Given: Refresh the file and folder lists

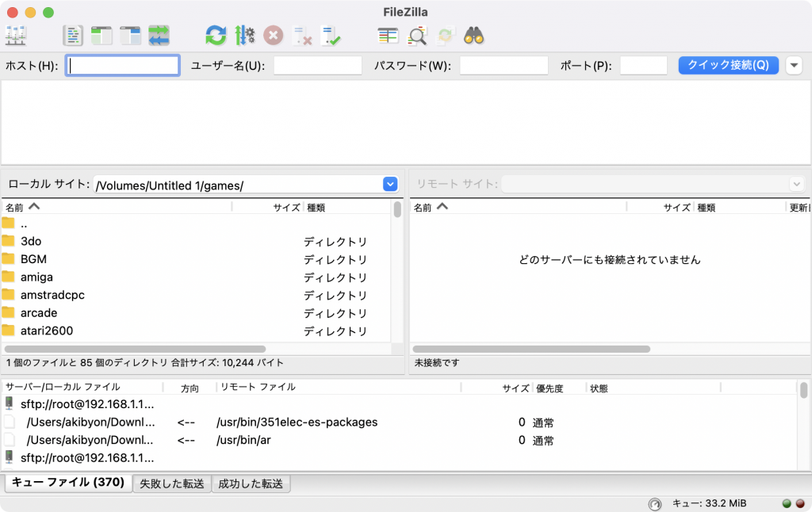Looking at the screenshot, I should pos(216,36).
